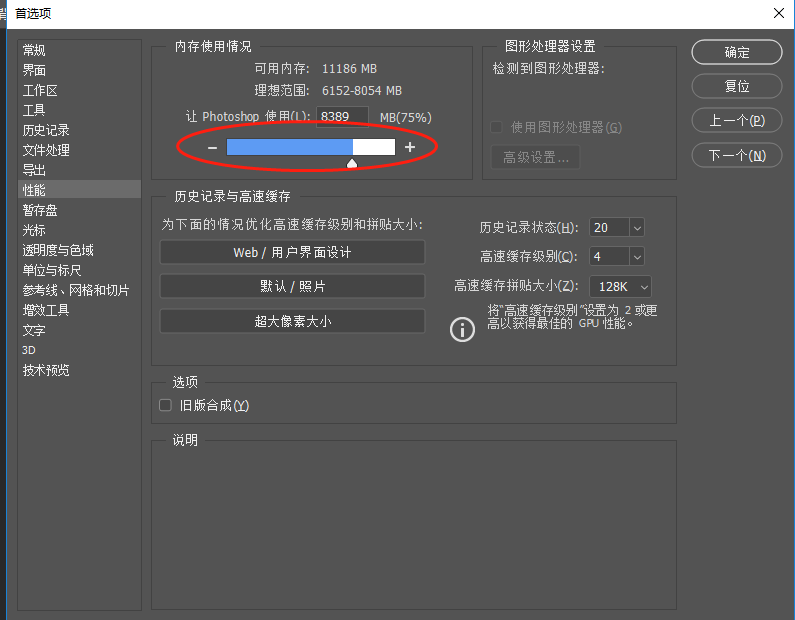Open the 高速缓存拼贴大小 128K dropdown

(621, 287)
